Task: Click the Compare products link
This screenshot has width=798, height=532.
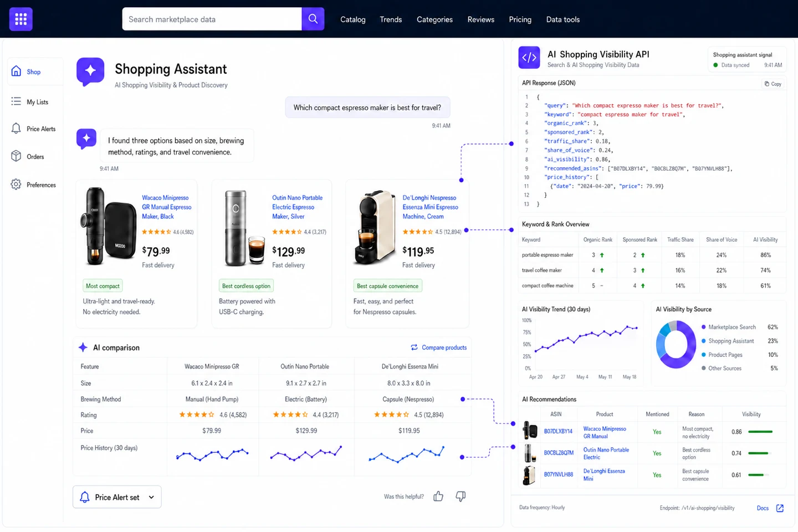Action: click(444, 347)
